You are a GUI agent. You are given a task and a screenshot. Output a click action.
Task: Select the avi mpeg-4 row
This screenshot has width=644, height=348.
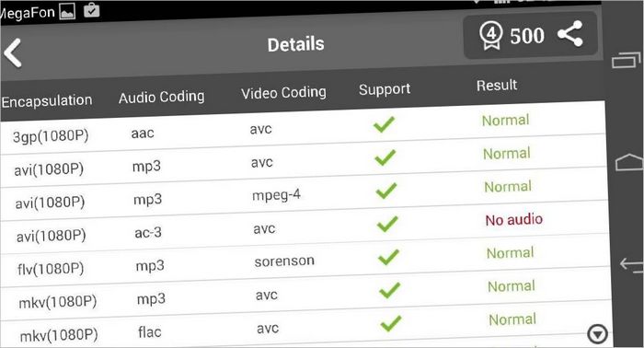tap(304, 195)
